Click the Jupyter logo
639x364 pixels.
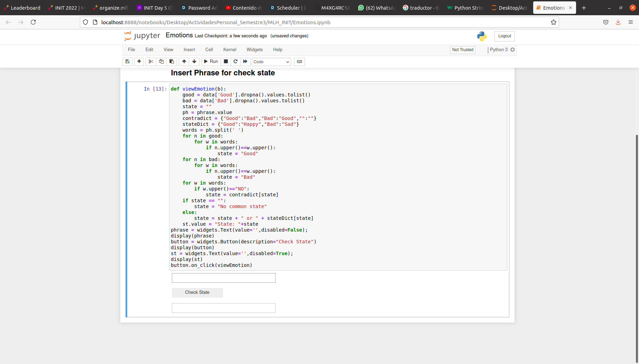tap(142, 36)
